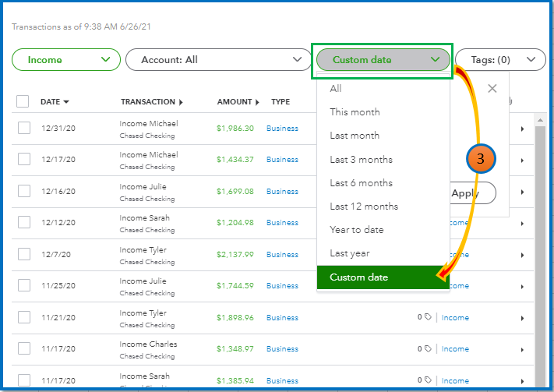Pick 'Last 6 months' option
Screen dimensions: 554x392
[383, 182]
